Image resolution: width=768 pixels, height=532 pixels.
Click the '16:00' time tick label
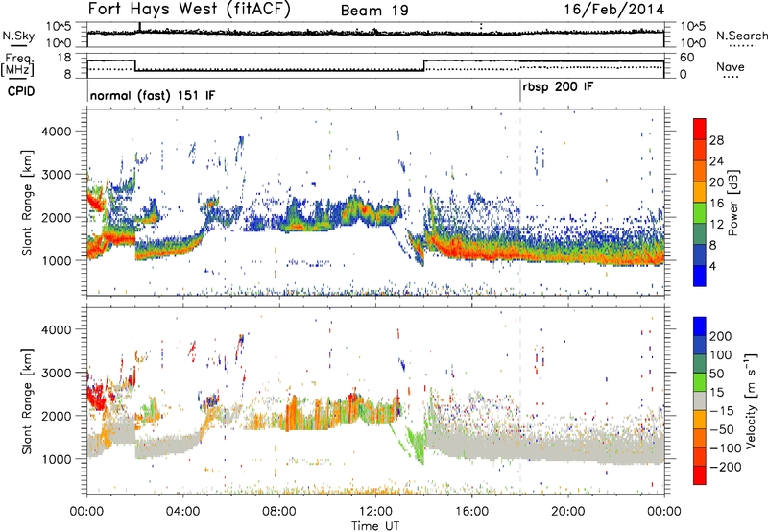(x=471, y=512)
